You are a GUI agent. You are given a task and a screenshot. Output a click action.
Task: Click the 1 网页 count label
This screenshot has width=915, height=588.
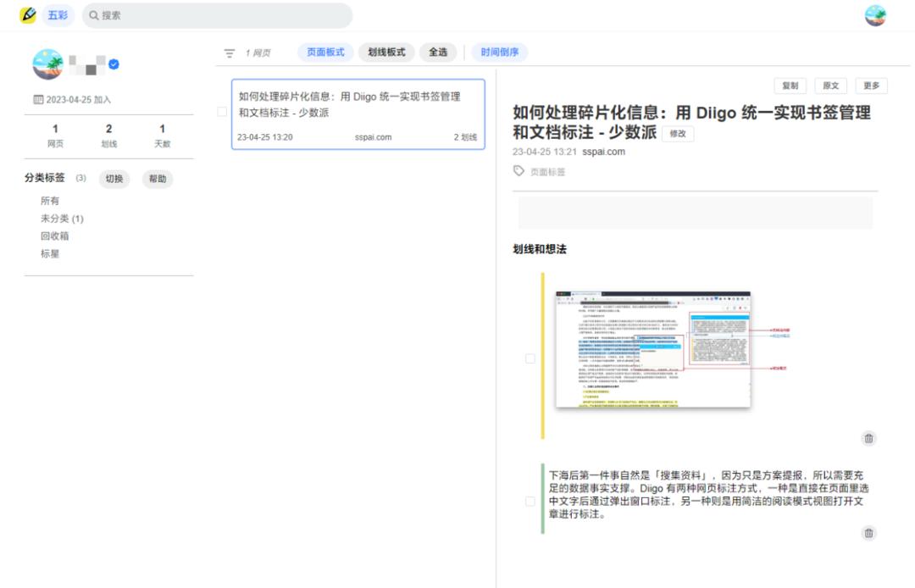point(258,53)
